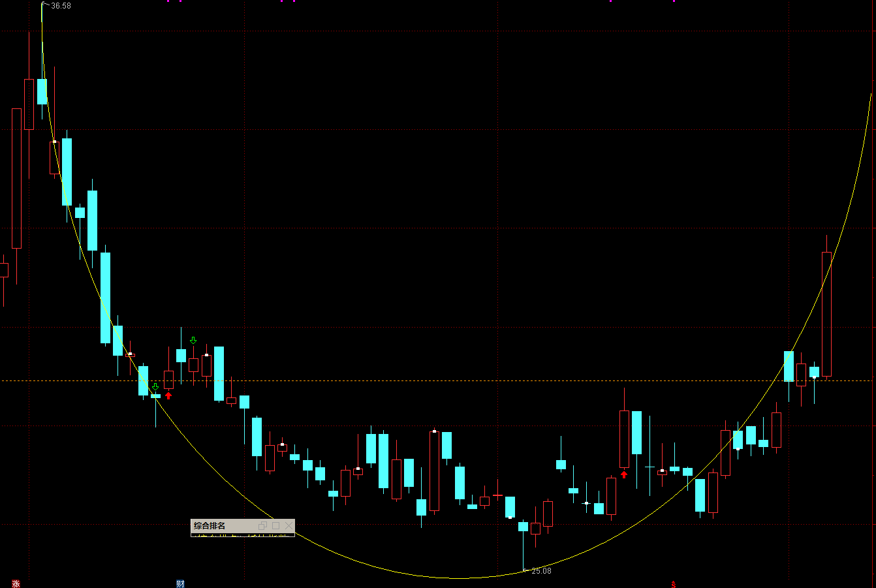Select the 综合排名 panel title bar
Viewport: 876px width, 588px height.
point(242,525)
